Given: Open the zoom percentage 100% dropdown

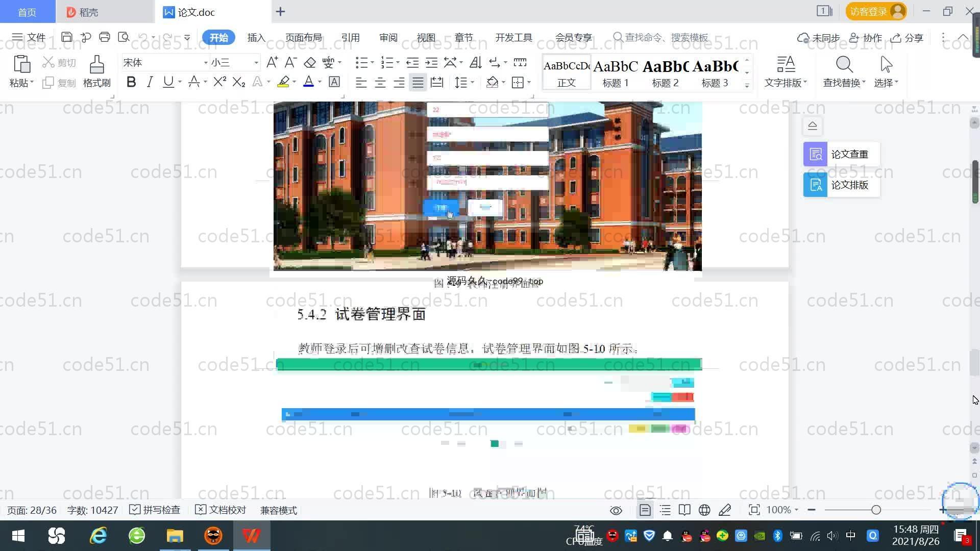Looking at the screenshot, I should tap(782, 510).
